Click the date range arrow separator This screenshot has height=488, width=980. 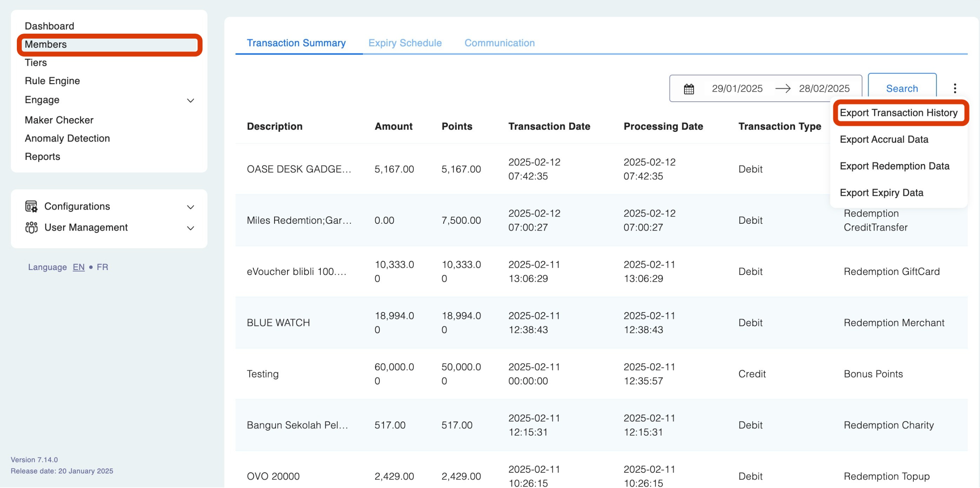(x=782, y=89)
